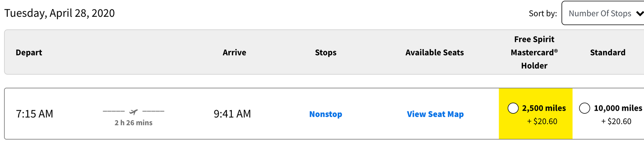Open the Number Of Stops sort dropdown

600,13
